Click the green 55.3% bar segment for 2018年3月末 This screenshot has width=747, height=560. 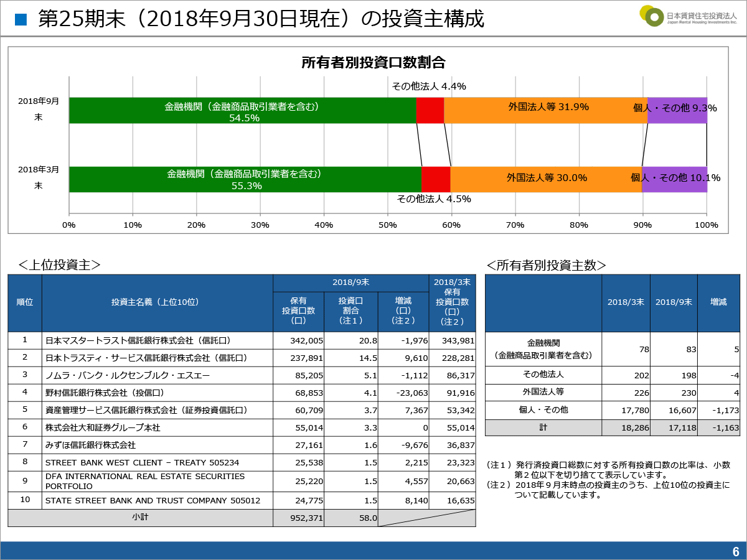coord(245,179)
